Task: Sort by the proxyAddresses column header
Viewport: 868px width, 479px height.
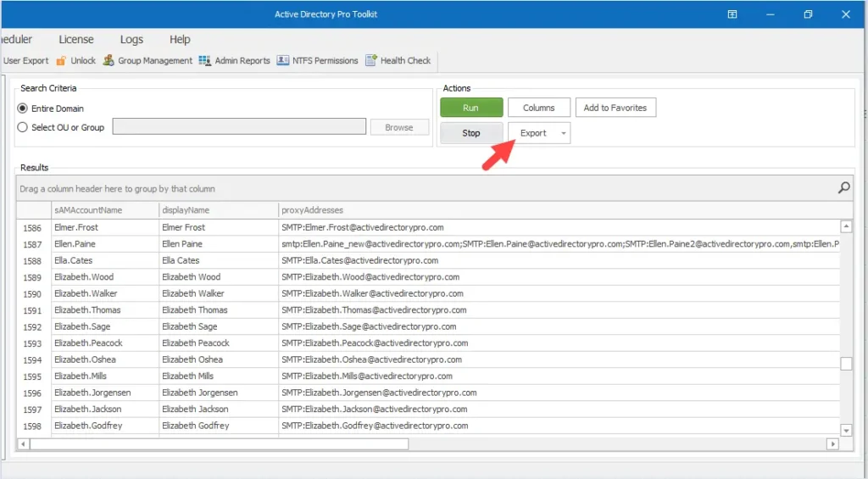Action: click(565, 210)
